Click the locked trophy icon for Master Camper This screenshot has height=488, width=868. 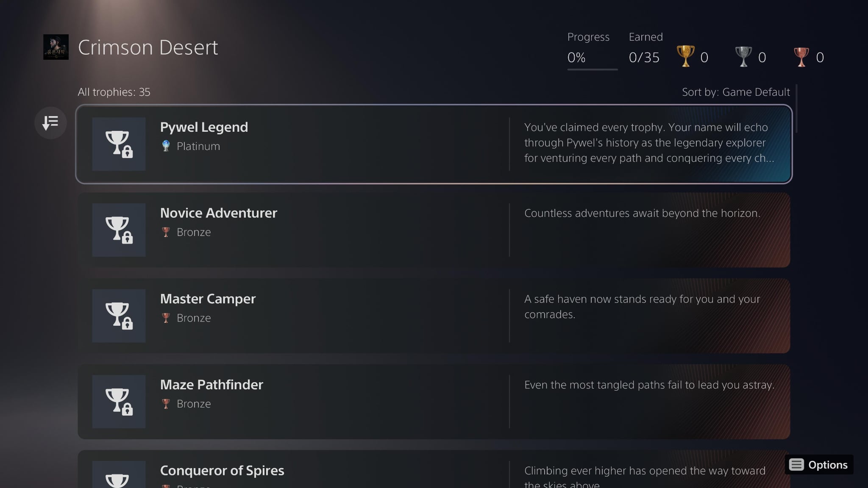coord(119,316)
